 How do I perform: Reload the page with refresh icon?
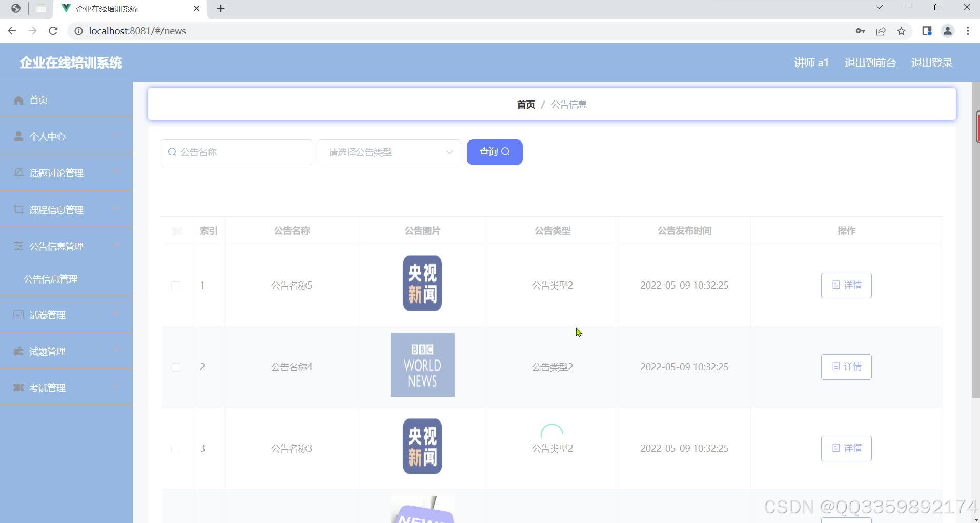click(53, 31)
